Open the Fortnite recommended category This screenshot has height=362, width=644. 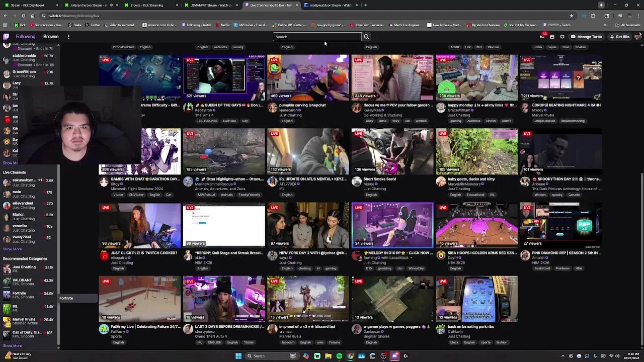pos(29,296)
